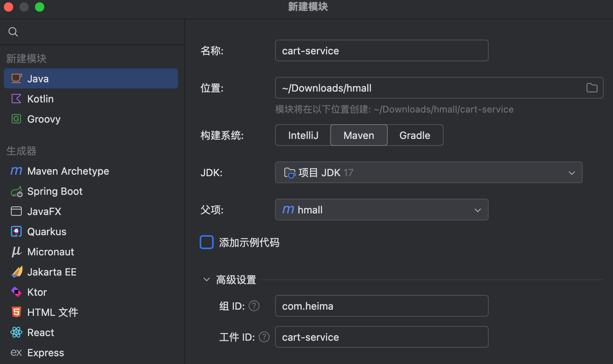Zoom the window with green button
613x364 pixels.
(x=40, y=7)
